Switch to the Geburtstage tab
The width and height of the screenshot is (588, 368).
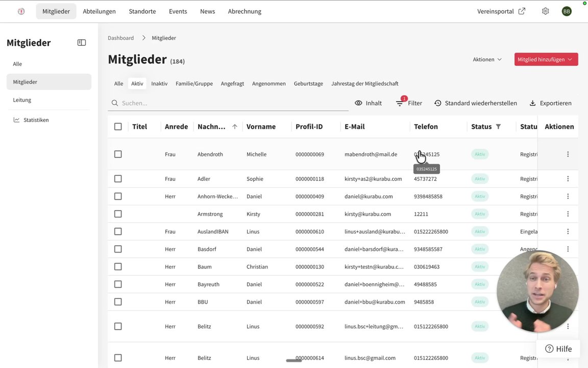point(308,83)
